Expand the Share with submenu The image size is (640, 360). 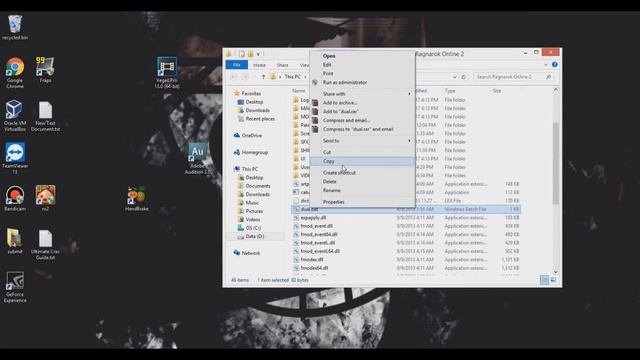362,94
